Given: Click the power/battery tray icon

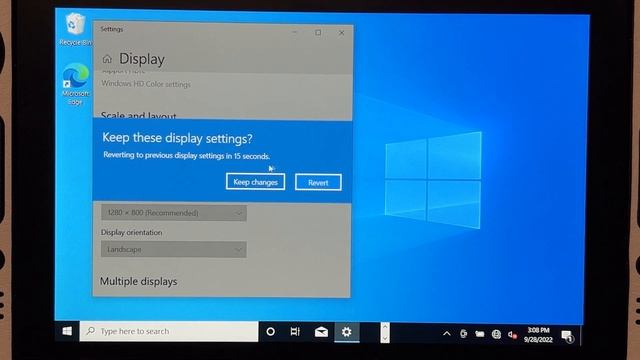Looking at the screenshot, I should coord(480,334).
